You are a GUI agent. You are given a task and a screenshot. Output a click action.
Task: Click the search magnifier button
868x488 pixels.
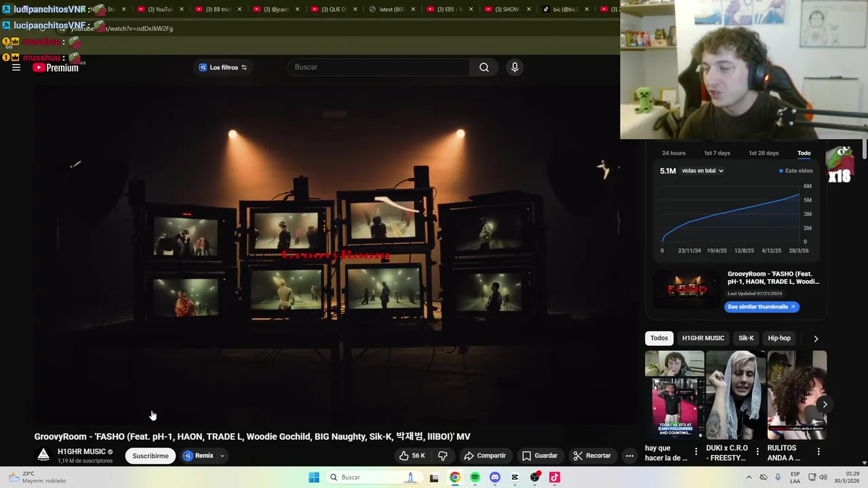point(484,67)
